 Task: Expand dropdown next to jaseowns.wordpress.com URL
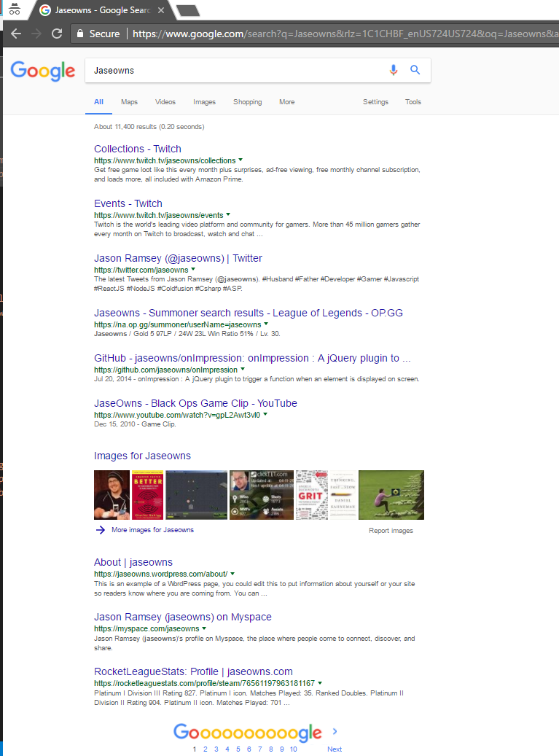[232, 573]
